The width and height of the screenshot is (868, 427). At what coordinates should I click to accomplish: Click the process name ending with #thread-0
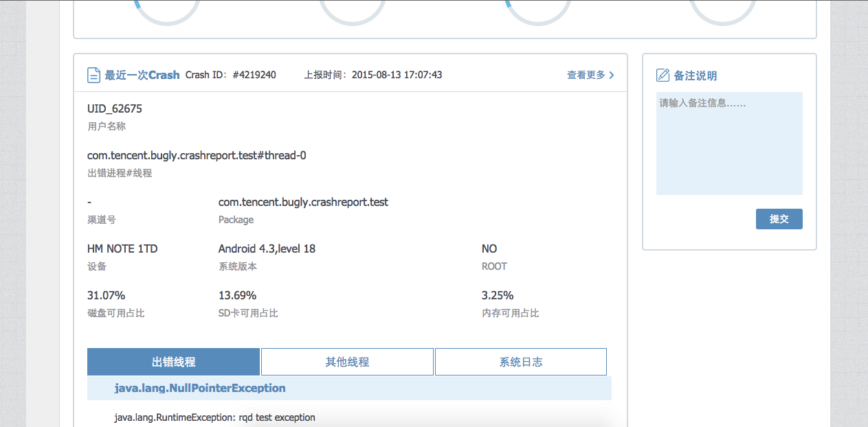tap(197, 155)
